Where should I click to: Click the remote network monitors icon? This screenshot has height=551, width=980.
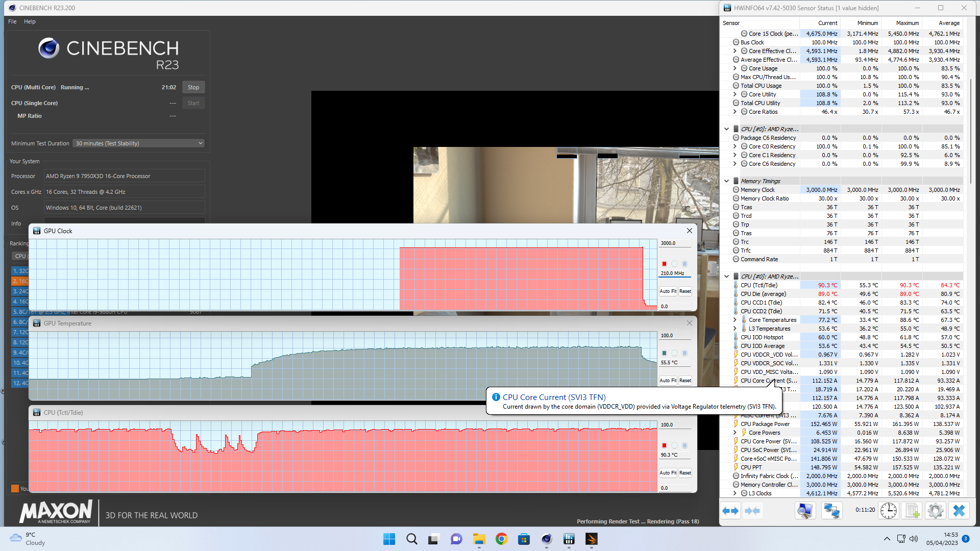click(831, 511)
